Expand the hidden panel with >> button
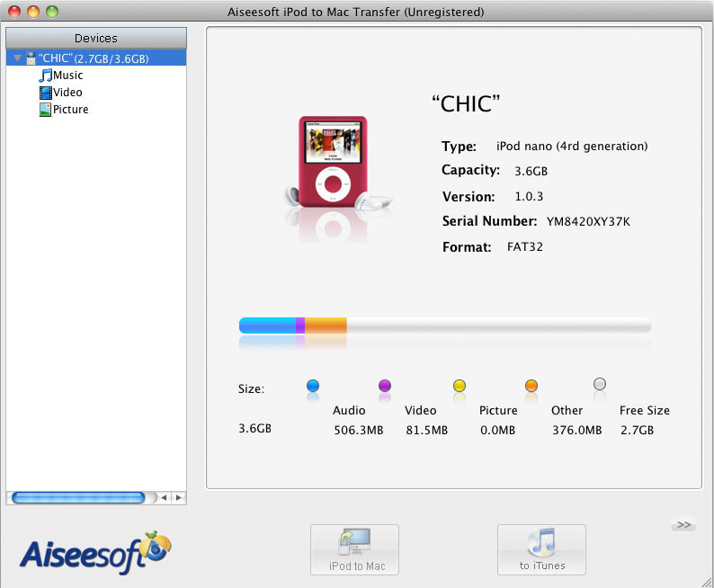 pos(684,524)
